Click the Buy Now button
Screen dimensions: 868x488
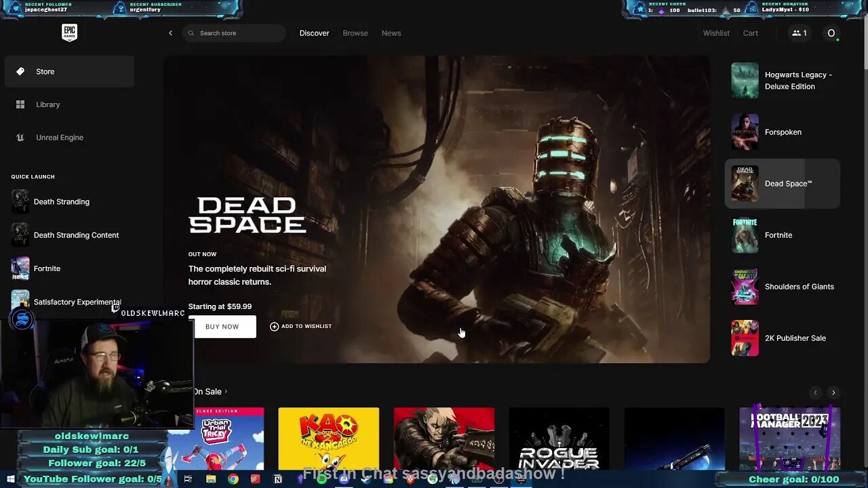pyautogui.click(x=222, y=327)
